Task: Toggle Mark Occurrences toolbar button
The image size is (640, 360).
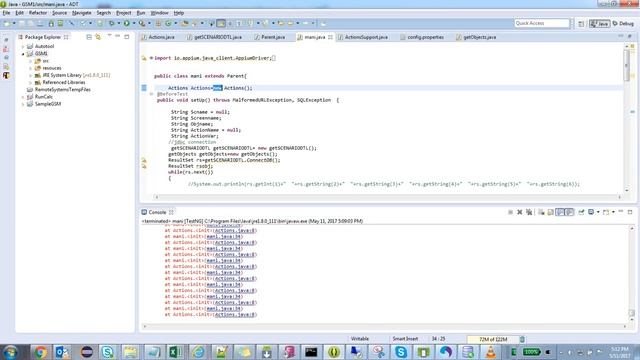Action: [x=221, y=23]
